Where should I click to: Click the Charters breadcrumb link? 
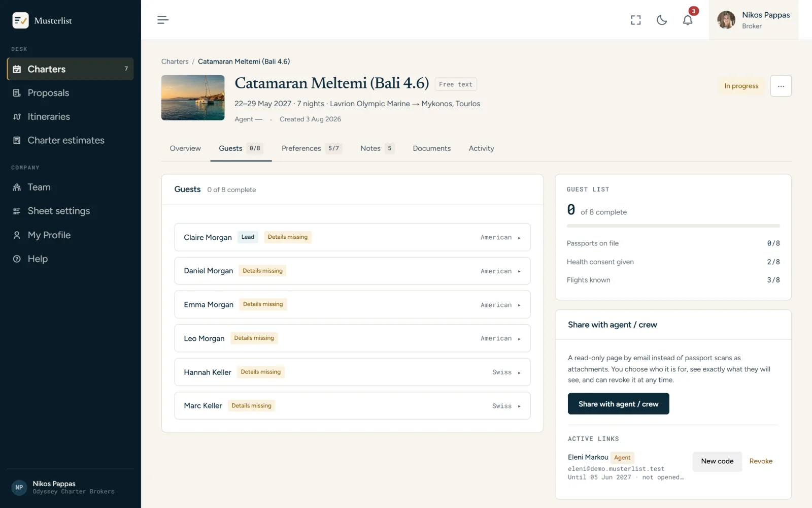pos(175,61)
